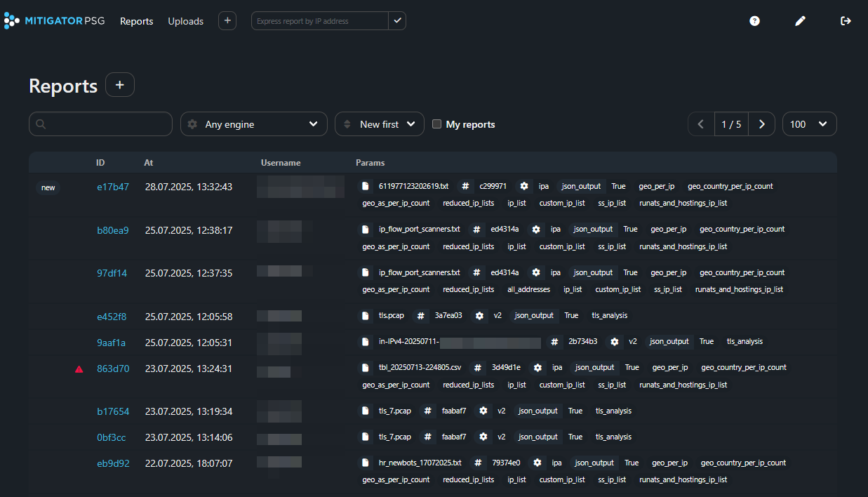
Task: Expand the 100 per page dropdown
Action: [809, 124]
